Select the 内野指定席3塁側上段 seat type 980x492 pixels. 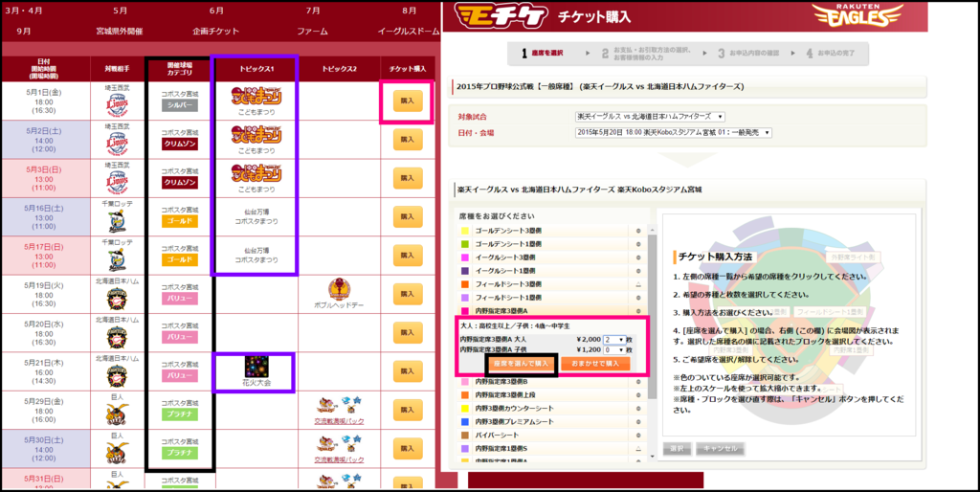[x=551, y=395]
